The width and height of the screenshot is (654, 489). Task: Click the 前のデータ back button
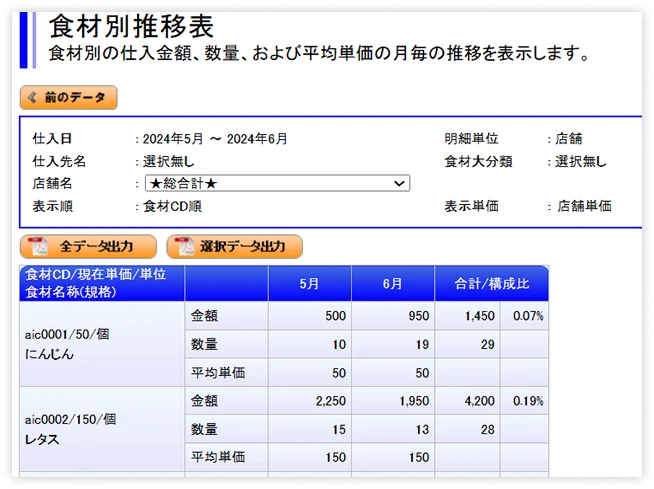[68, 98]
